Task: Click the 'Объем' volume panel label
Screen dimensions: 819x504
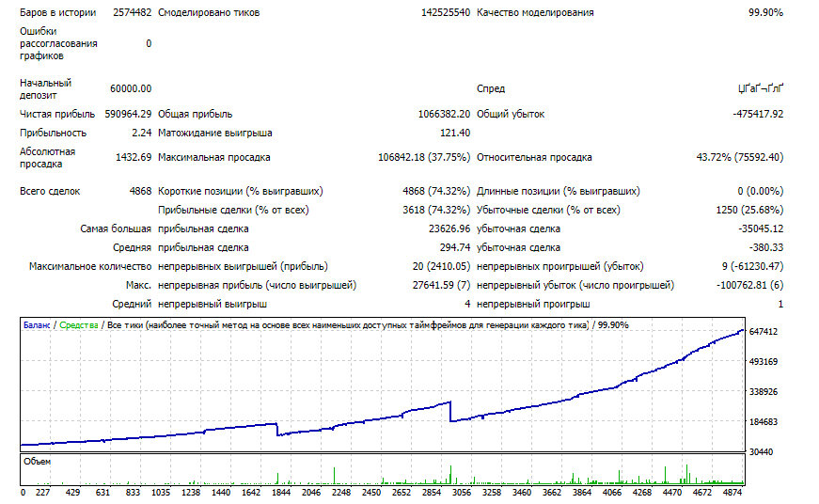Action: (x=37, y=462)
